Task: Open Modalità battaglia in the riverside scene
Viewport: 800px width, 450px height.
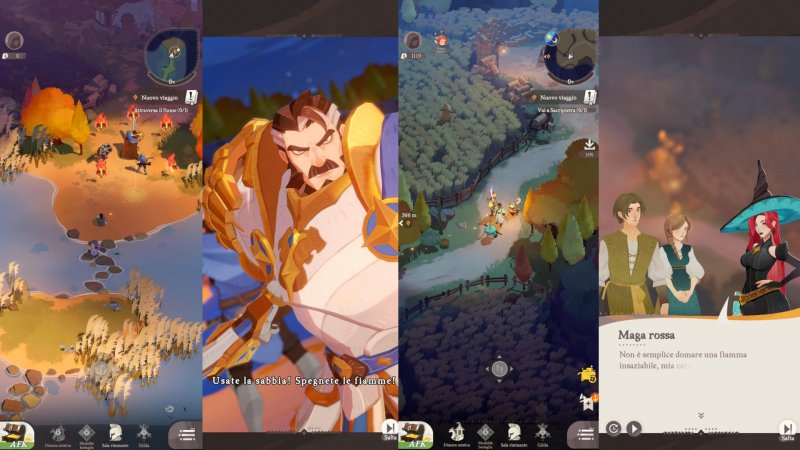Action: [85, 431]
